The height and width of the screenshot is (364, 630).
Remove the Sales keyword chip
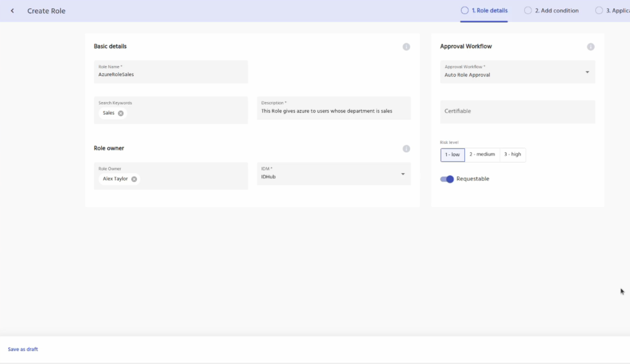pyautogui.click(x=121, y=114)
